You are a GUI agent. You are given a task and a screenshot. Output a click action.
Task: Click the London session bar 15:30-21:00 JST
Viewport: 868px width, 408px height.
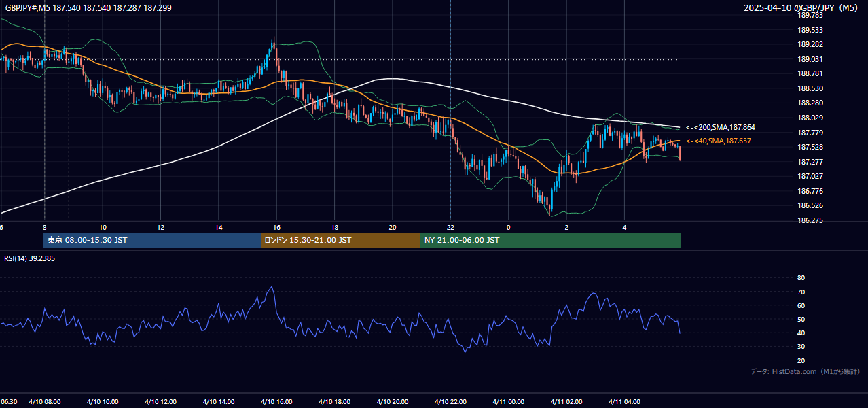pos(340,240)
